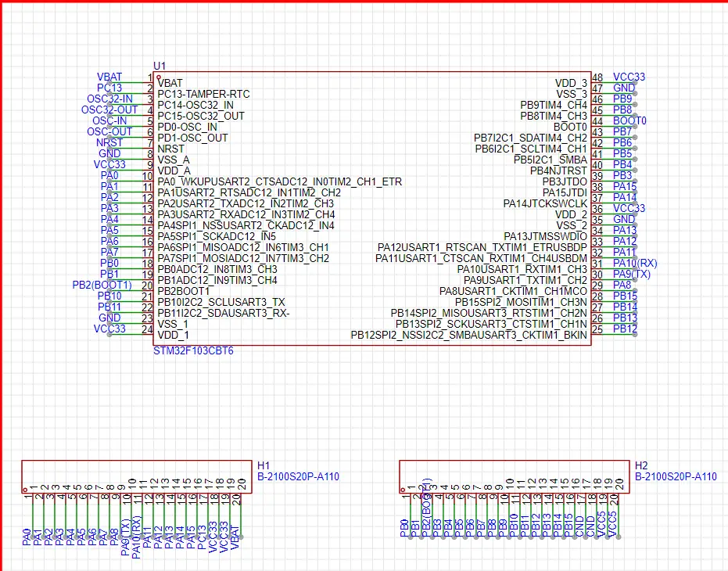Click the BOOT0 net label right of U1
The width and height of the screenshot is (728, 571).
click(629, 121)
